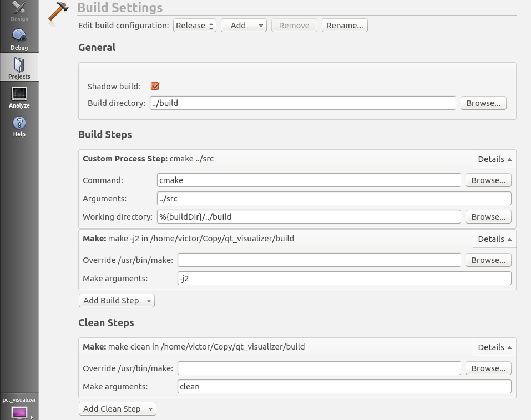Browse for the Build directory
The height and width of the screenshot is (420, 531).
(483, 103)
